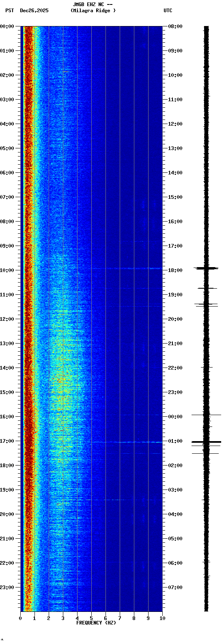
Task: Click the 11:00 PST time label
Action: tap(7, 295)
